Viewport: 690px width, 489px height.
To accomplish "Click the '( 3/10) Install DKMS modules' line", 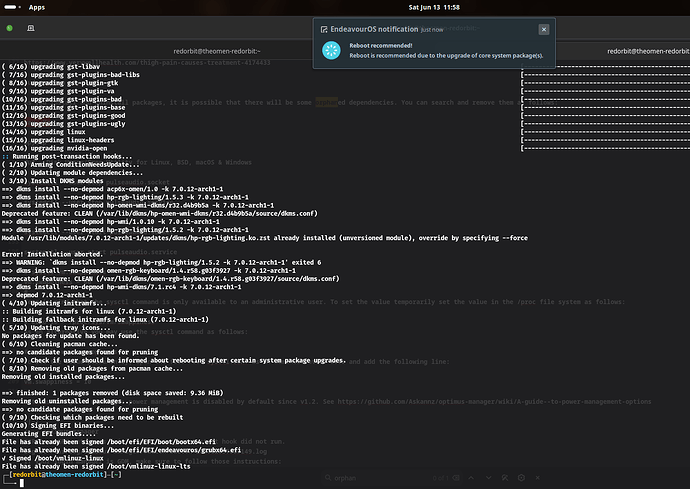I will (52, 181).
